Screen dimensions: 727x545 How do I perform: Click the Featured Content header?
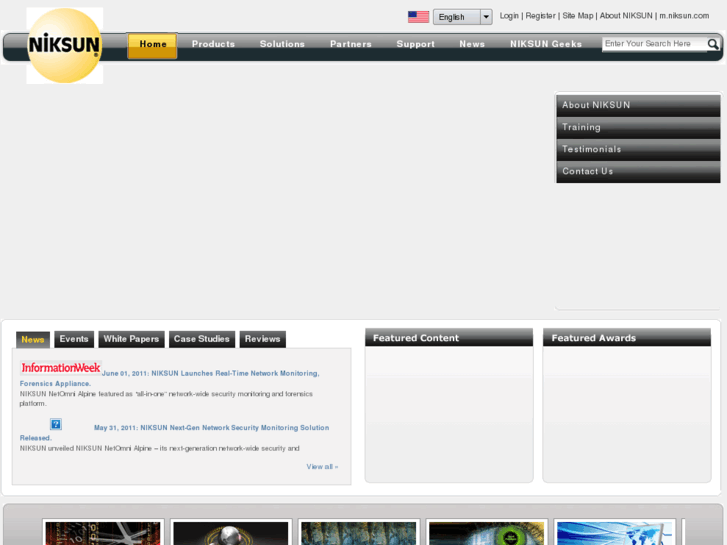[449, 338]
